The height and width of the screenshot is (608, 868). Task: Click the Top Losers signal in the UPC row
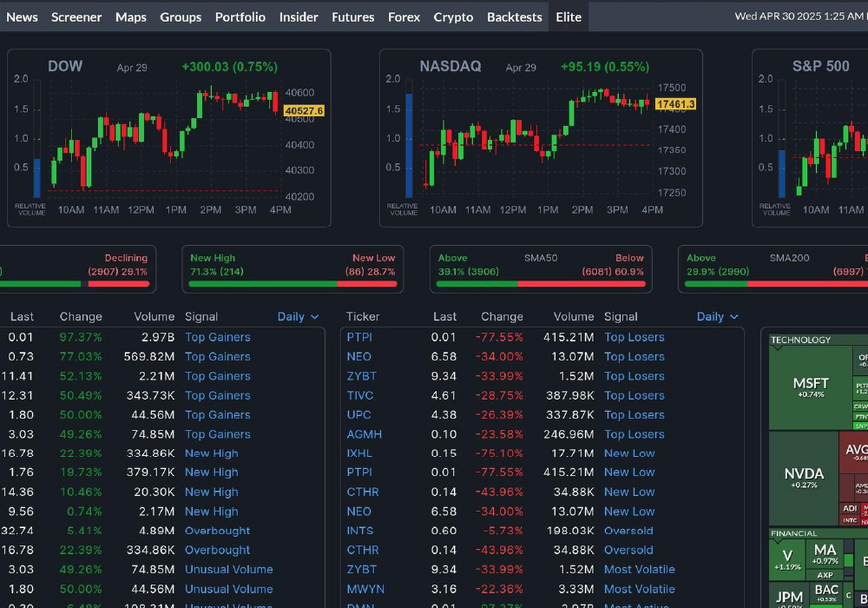click(634, 414)
